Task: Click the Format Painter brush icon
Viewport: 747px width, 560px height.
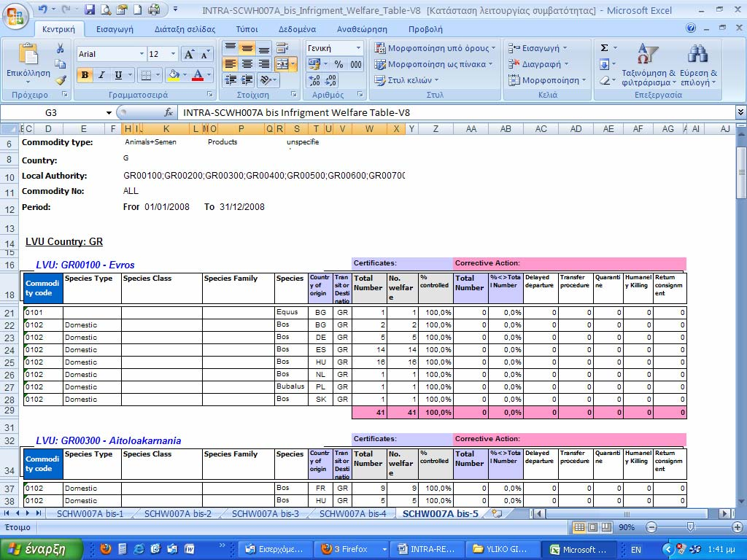Action: tap(60, 79)
